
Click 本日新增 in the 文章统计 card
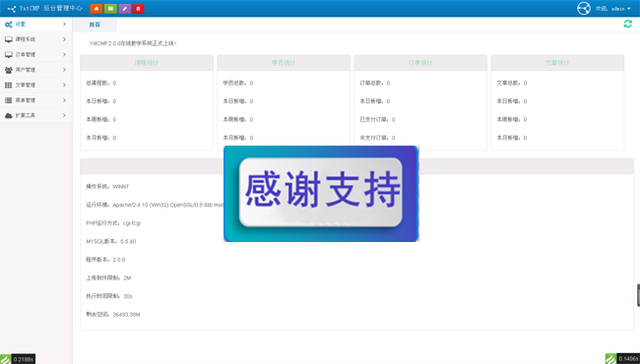(512, 101)
